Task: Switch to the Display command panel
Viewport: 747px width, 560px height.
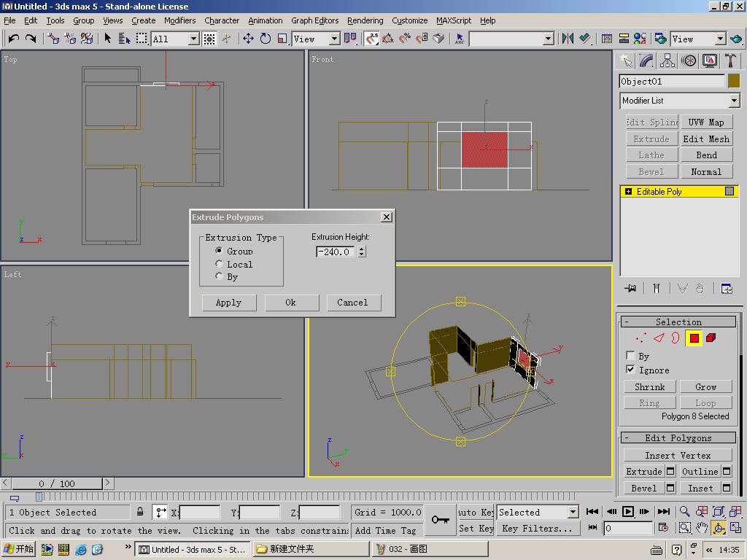Action: [x=710, y=61]
